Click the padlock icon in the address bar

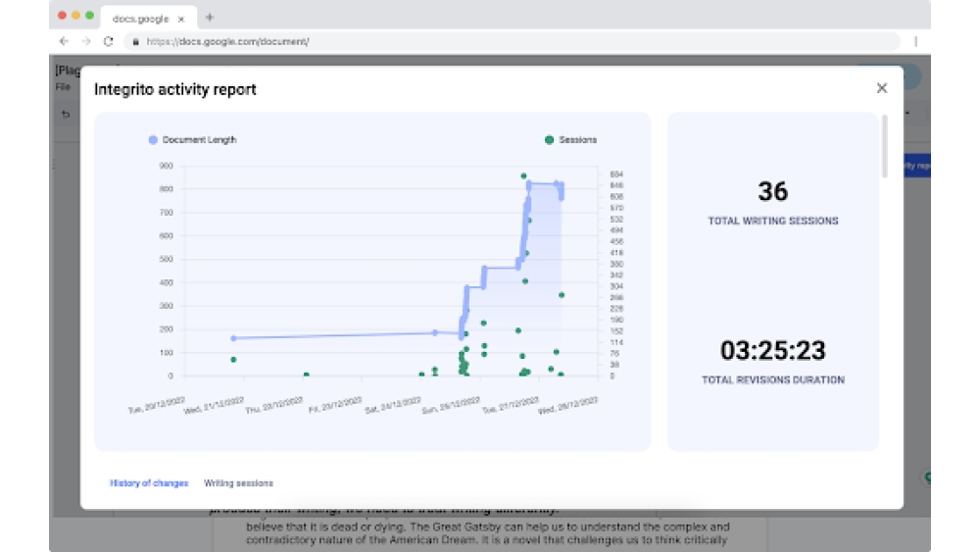[135, 41]
